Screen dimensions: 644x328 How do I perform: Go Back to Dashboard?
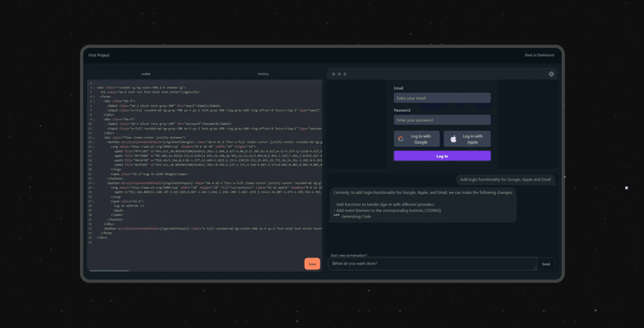point(539,55)
